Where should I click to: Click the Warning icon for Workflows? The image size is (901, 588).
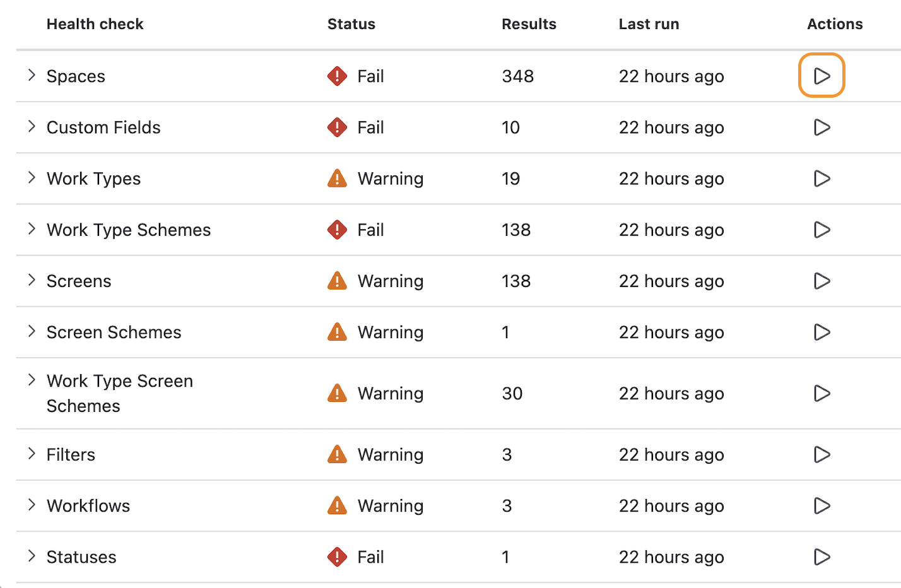click(x=337, y=505)
